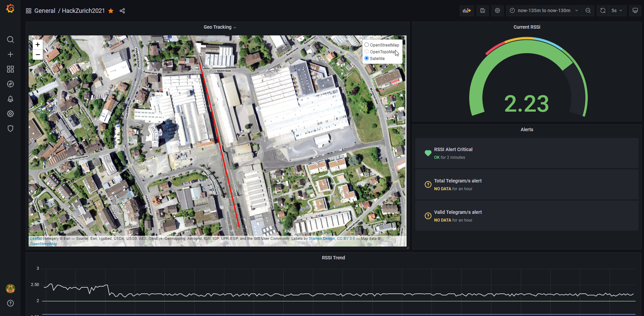Select the OpenStreetMap layer radio button
This screenshot has height=316, width=644.
pos(366,45)
